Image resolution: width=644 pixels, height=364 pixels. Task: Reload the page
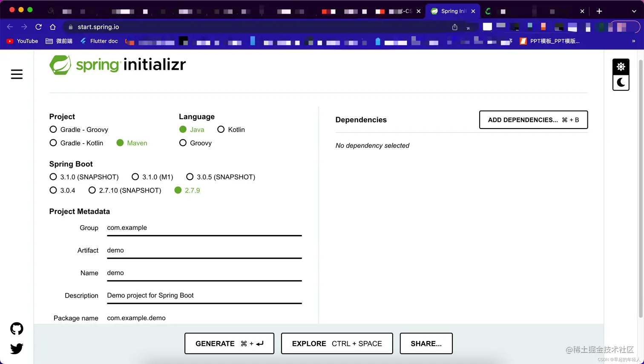(x=38, y=27)
